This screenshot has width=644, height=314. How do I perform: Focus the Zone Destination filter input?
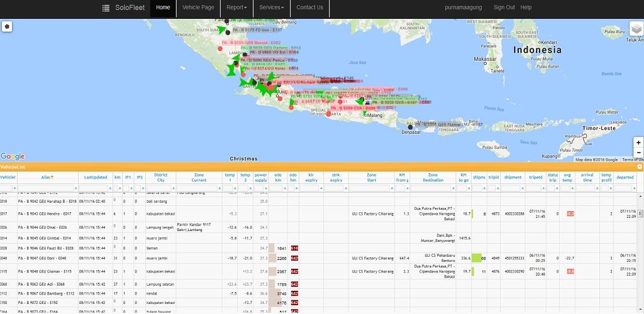430,188
